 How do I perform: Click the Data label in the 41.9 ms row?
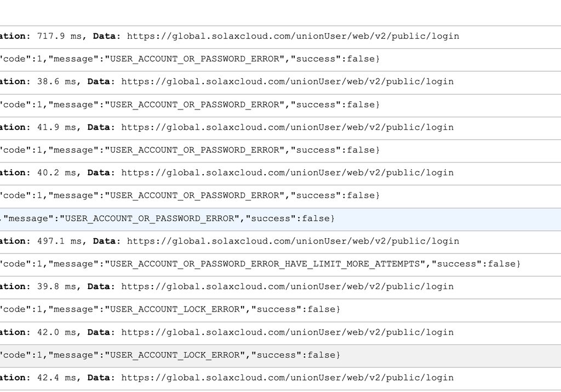99,128
